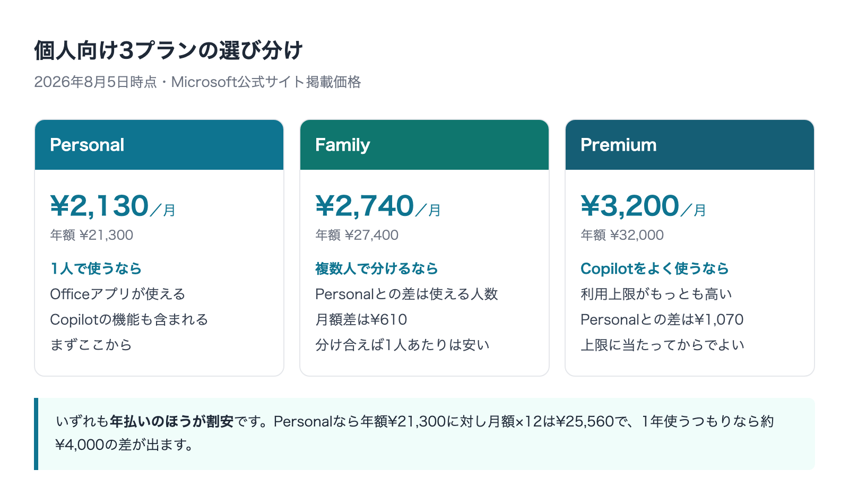This screenshot has height=504, width=849.
Task: Select the Family plan header
Action: [424, 145]
